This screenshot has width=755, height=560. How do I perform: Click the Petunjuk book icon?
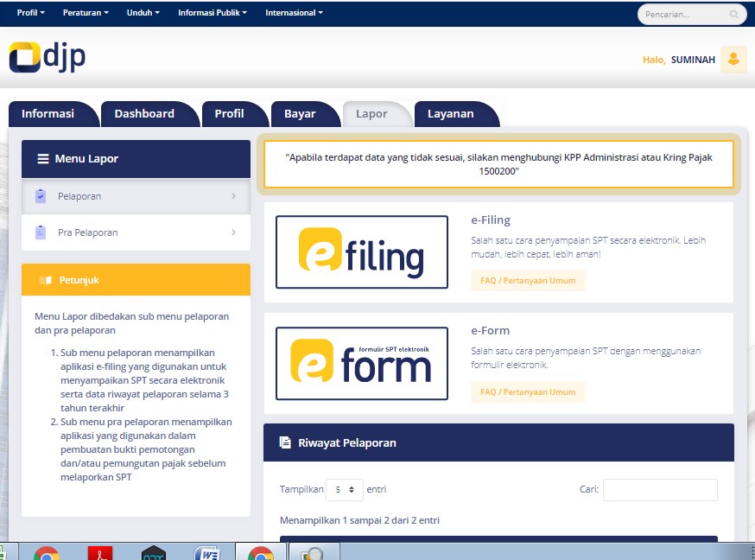coord(45,280)
